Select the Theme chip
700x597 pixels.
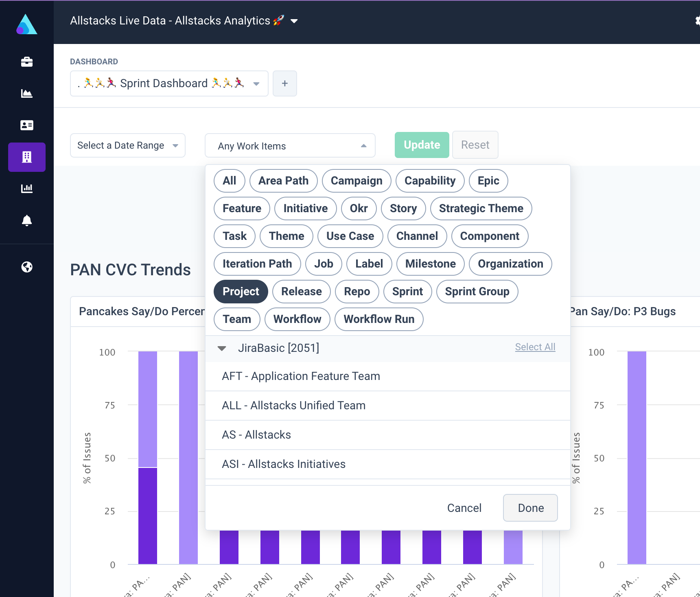[x=287, y=236]
